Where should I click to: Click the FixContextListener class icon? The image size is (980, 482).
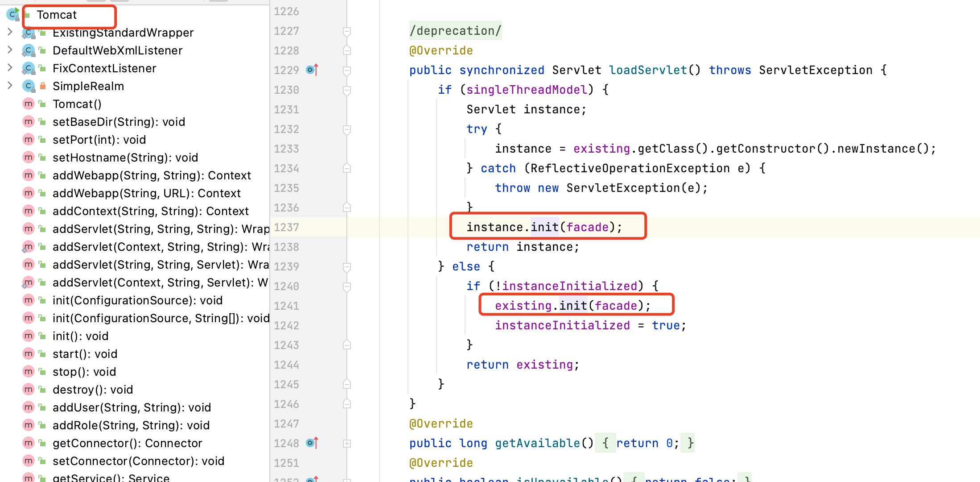[x=29, y=68]
